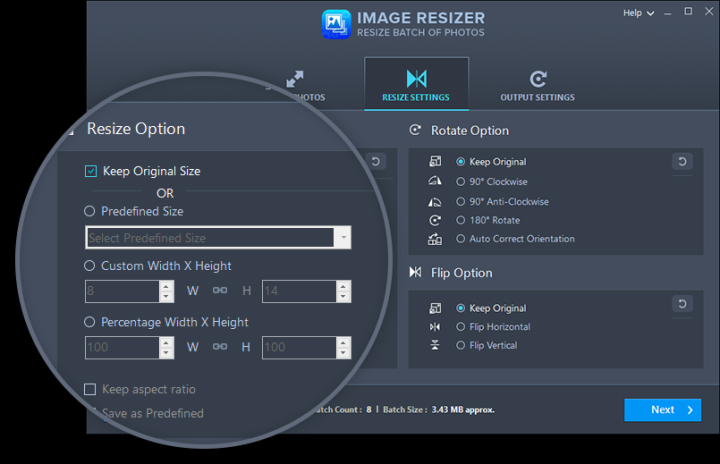Click the Save as Predefined label

point(153,413)
